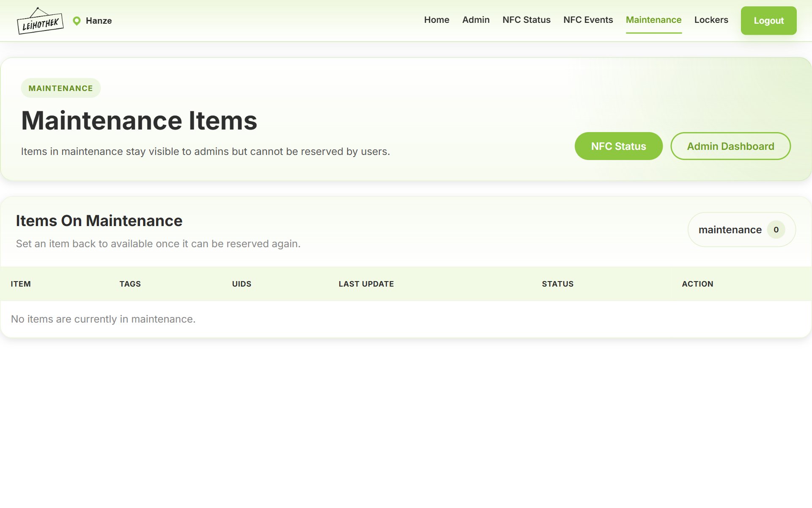812x508 pixels.
Task: Click the green location pin icon
Action: click(x=77, y=21)
